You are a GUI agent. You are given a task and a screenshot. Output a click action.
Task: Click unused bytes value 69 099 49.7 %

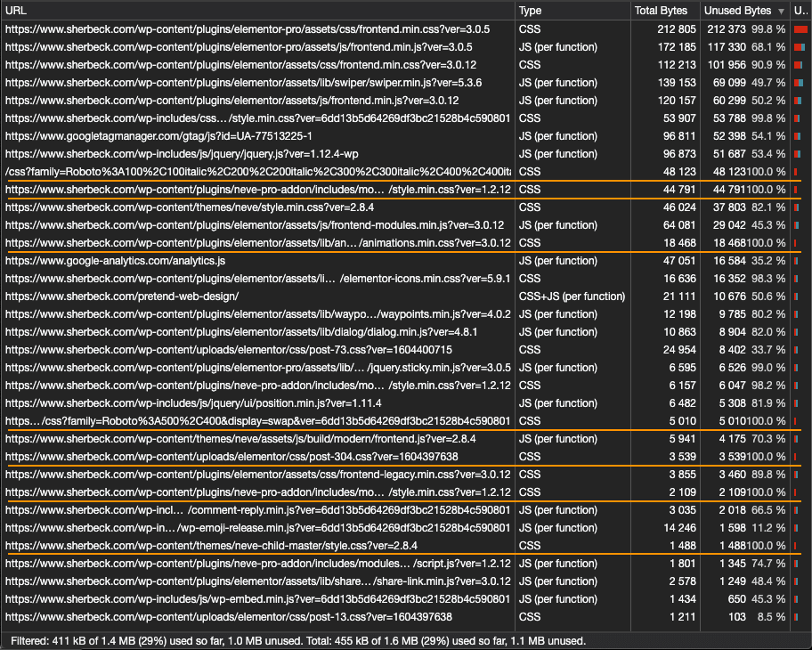pyautogui.click(x=749, y=82)
